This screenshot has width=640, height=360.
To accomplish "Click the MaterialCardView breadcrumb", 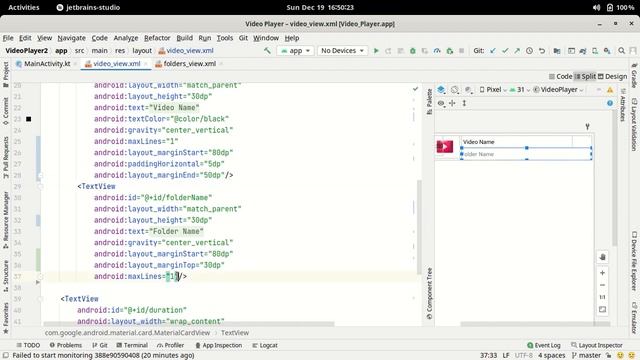I will pyautogui.click(x=127, y=333).
